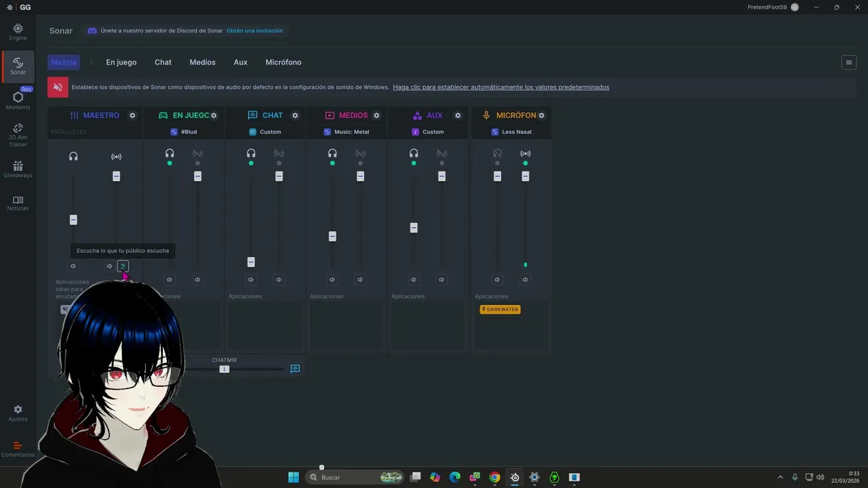Click the Aux monitoring volume slider handle

pyautogui.click(x=414, y=228)
